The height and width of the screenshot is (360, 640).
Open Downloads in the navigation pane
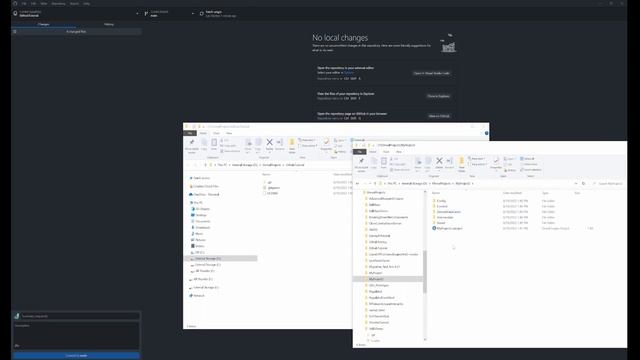tap(201, 227)
